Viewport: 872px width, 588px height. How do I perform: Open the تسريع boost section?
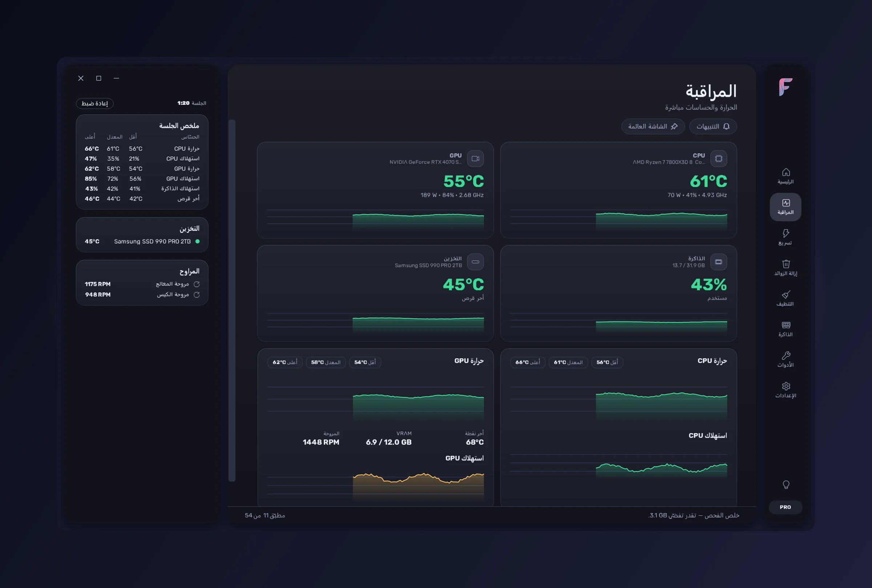click(x=786, y=237)
